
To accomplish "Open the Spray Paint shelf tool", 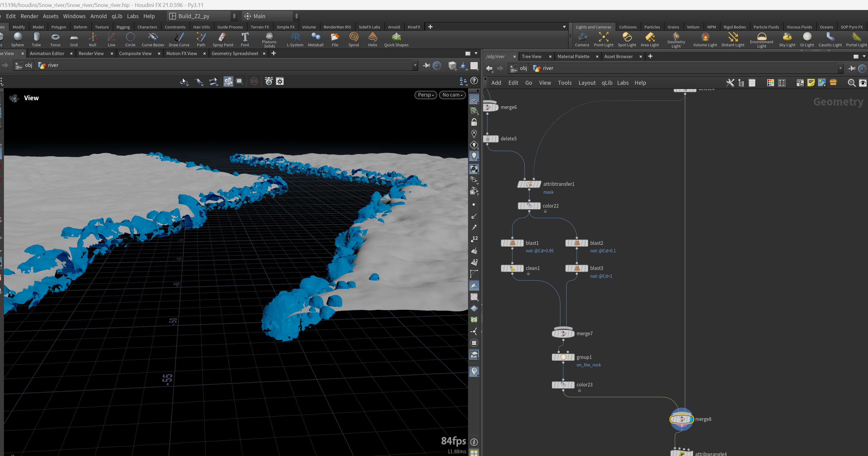I will coord(223,39).
